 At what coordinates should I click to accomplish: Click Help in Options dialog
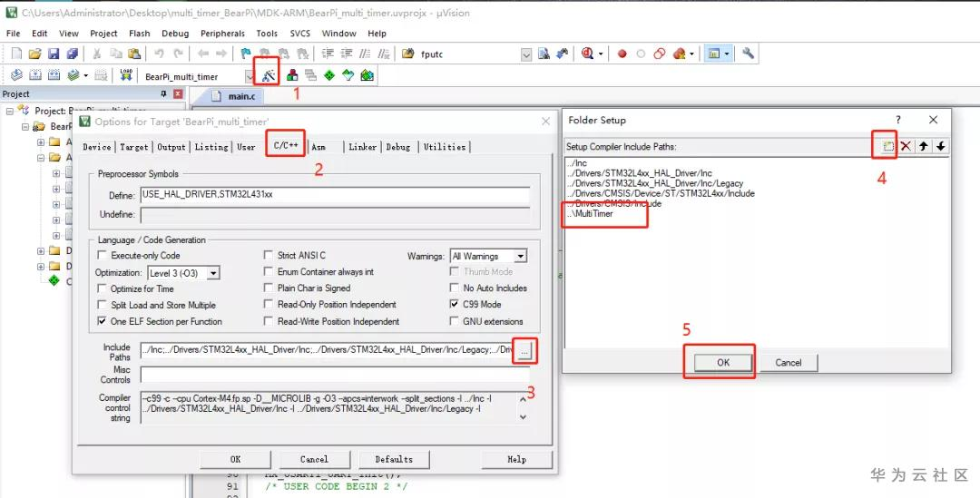point(516,459)
